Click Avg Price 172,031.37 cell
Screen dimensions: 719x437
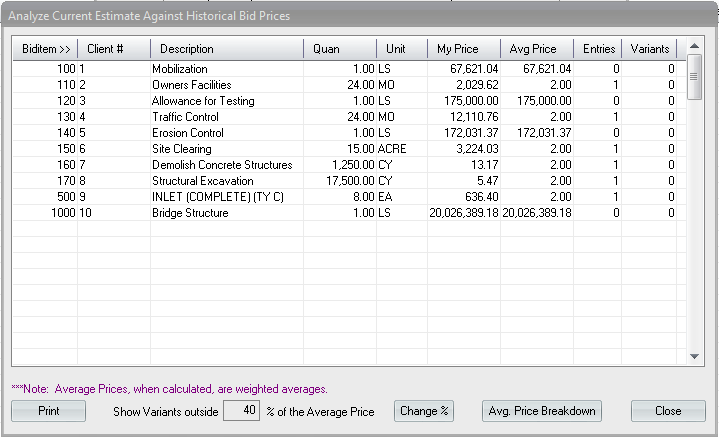(544, 133)
